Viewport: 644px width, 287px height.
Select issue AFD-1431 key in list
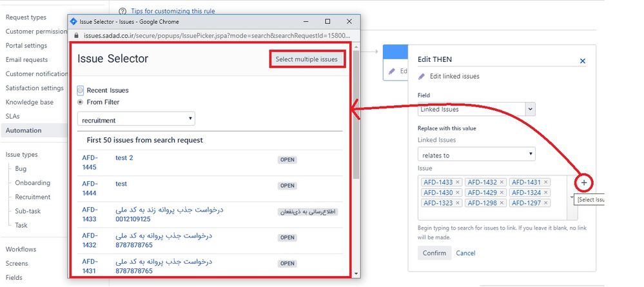pos(90,266)
